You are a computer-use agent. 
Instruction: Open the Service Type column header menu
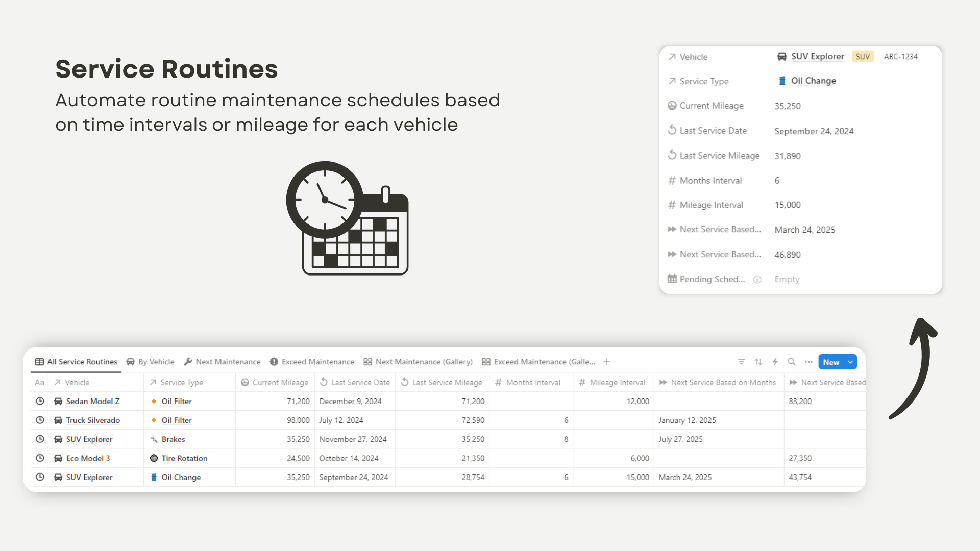point(189,382)
